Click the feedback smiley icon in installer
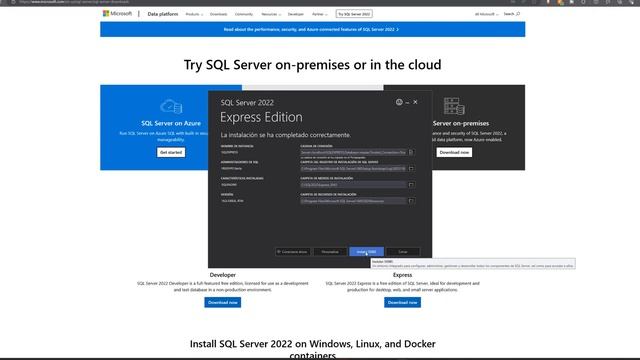Viewport: 640px width, 360px height. pos(399,102)
